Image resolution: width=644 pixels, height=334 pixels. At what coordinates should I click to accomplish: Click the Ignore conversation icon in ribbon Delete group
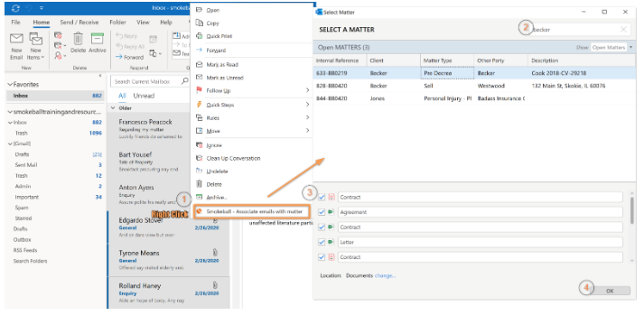pyautogui.click(x=58, y=35)
